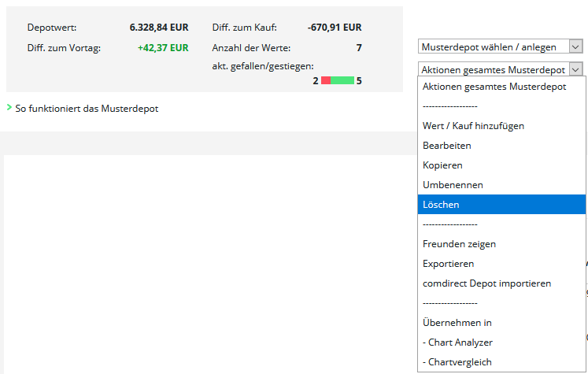Screen dimensions: 588x374
Task: Click the green gestiegen segment of the bar
Action: pyautogui.click(x=342, y=80)
